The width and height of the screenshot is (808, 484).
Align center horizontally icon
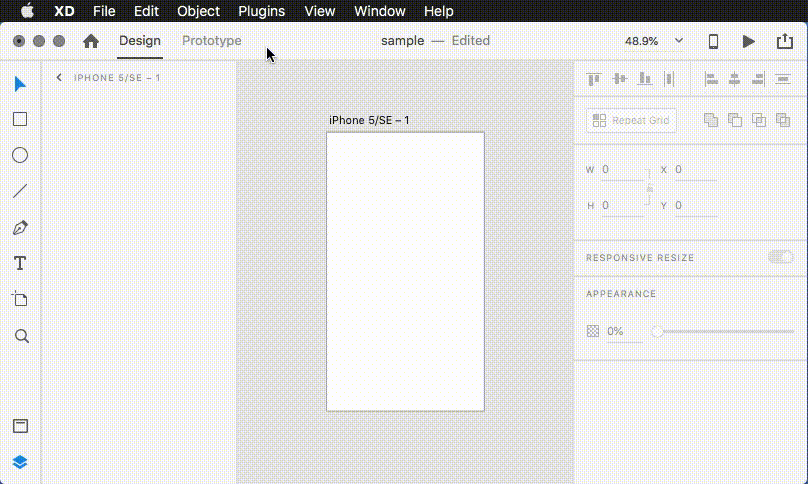point(734,79)
